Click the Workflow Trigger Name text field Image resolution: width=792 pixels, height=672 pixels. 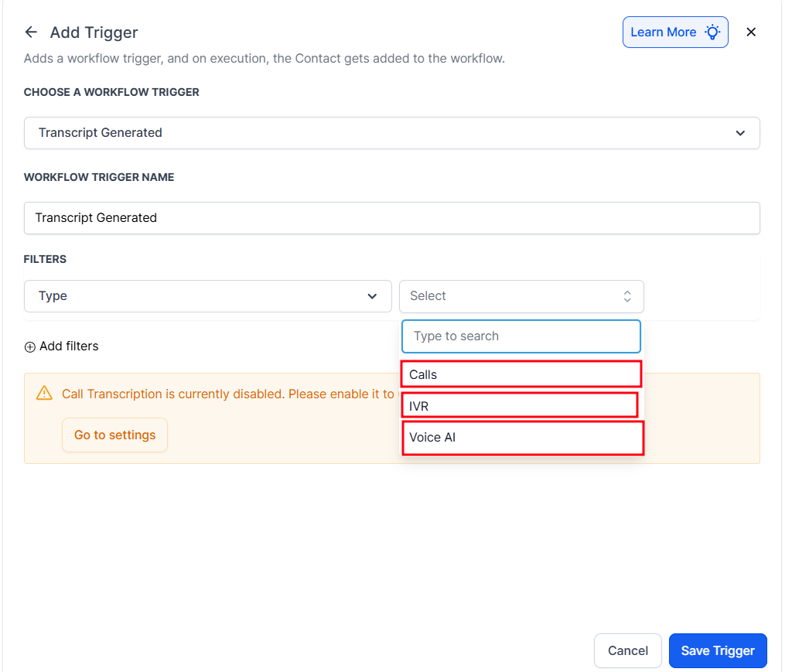point(391,218)
